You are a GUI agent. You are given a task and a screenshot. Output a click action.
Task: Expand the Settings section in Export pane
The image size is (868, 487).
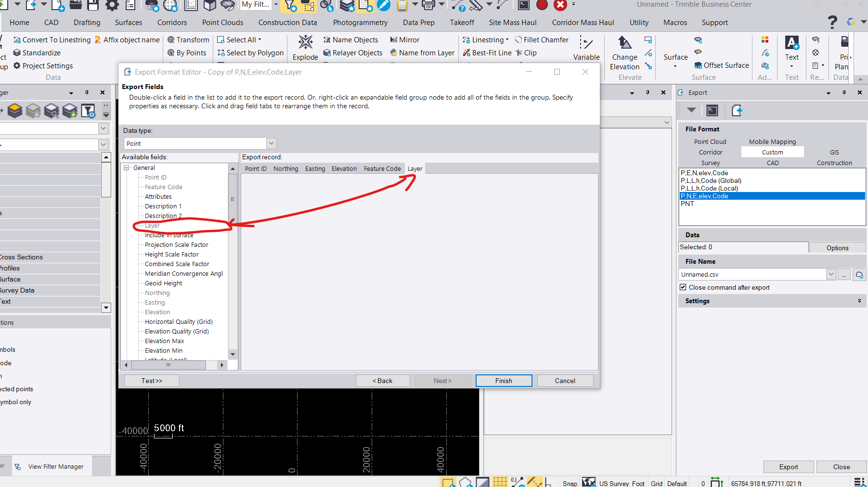(x=859, y=301)
